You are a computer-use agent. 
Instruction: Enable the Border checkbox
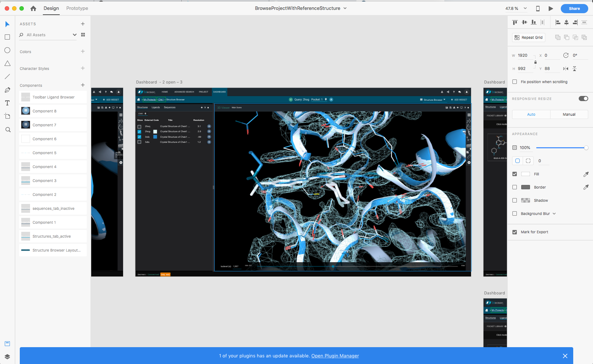(x=515, y=187)
